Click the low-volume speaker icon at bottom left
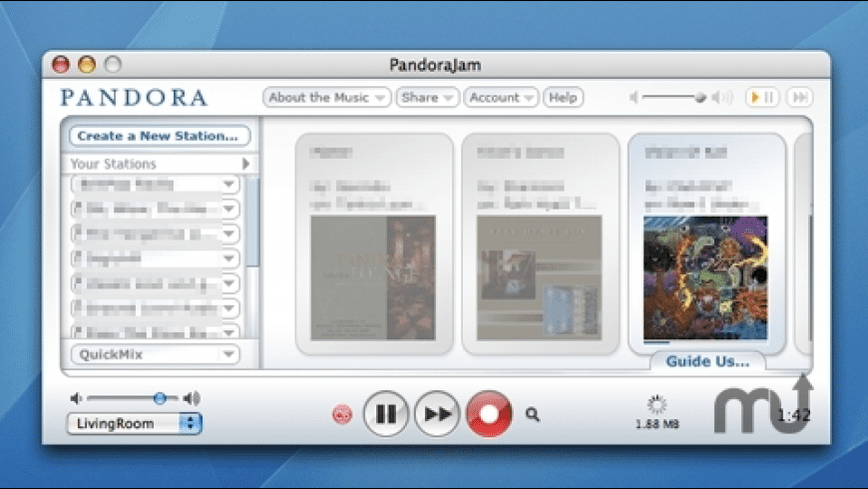 pyautogui.click(x=77, y=398)
